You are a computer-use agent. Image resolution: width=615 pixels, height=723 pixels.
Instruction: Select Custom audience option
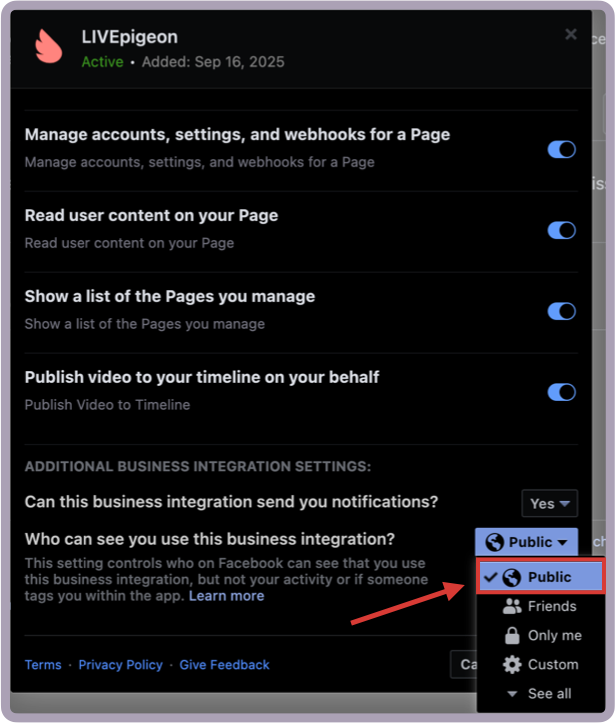tap(540, 664)
